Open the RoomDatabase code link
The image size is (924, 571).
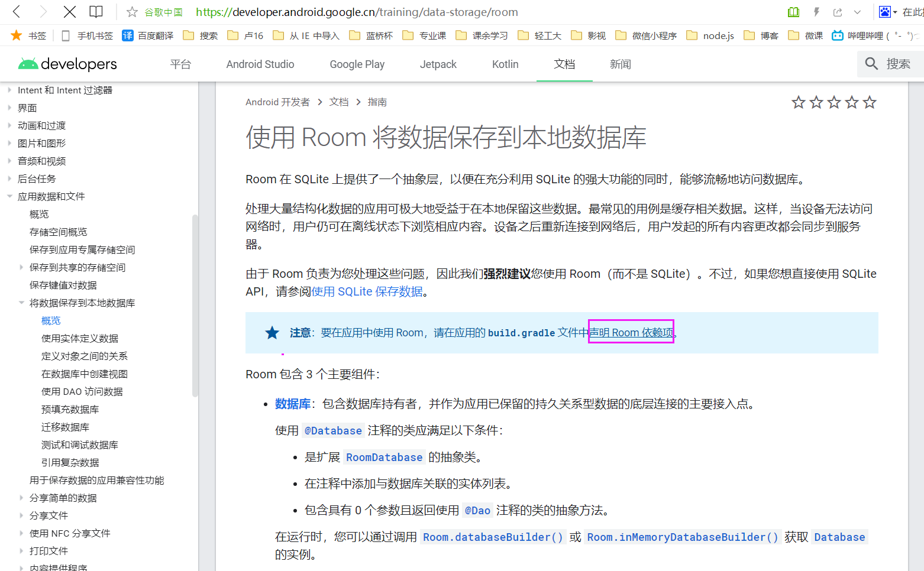tap(385, 457)
